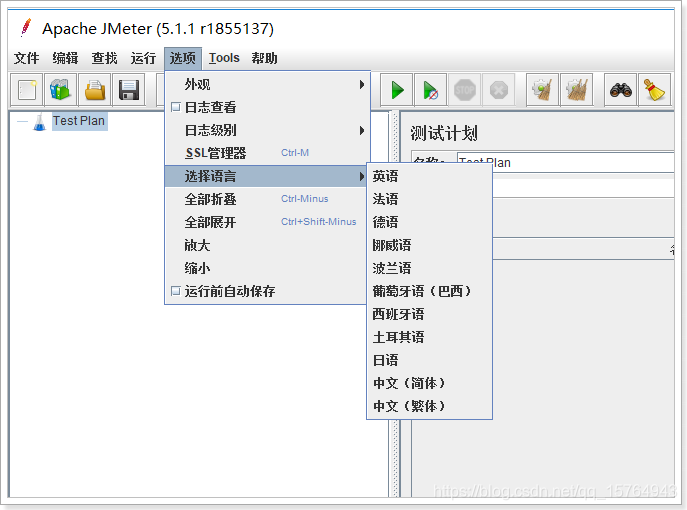Expand the 日志级别 submenu arrow
This screenshot has width=687, height=510.
click(361, 130)
